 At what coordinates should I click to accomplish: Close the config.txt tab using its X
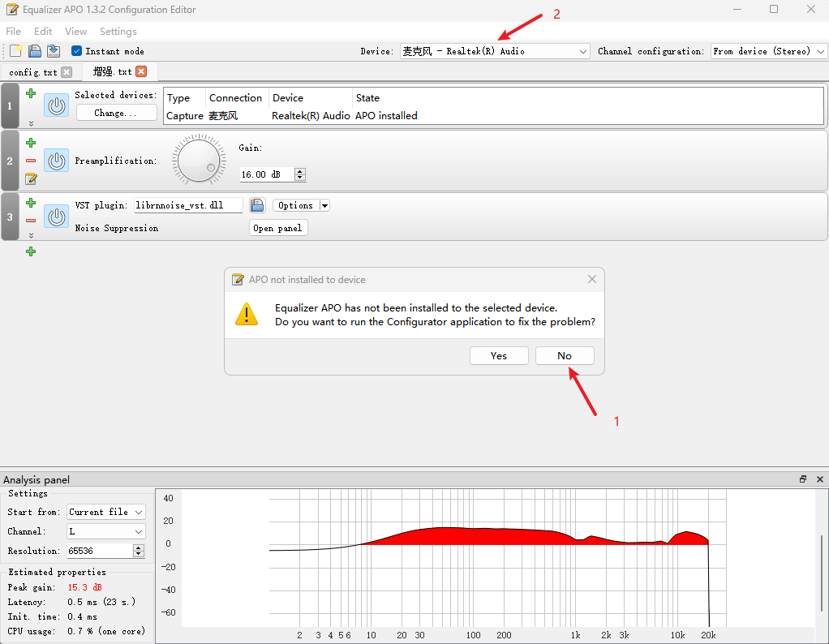click(67, 72)
